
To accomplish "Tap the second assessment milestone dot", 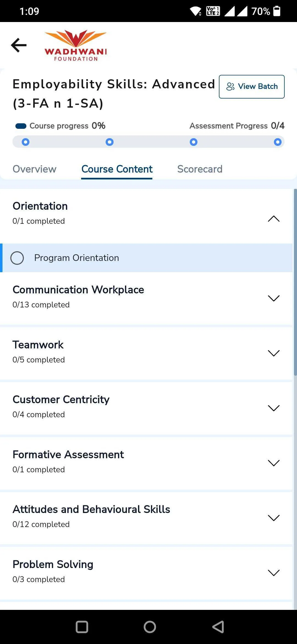I will [x=109, y=142].
